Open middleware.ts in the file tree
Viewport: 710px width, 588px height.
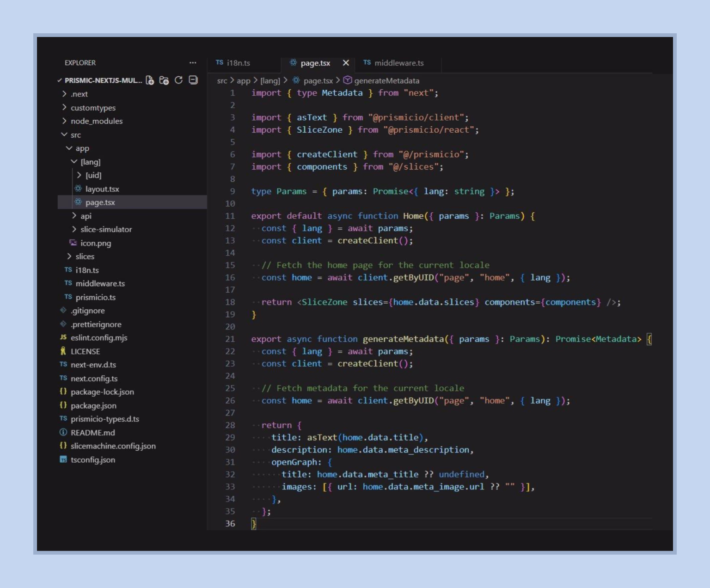coord(100,283)
